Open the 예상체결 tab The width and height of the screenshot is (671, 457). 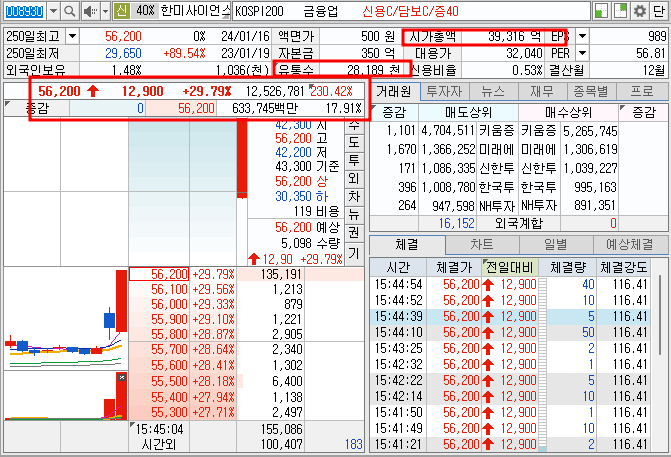(x=630, y=244)
